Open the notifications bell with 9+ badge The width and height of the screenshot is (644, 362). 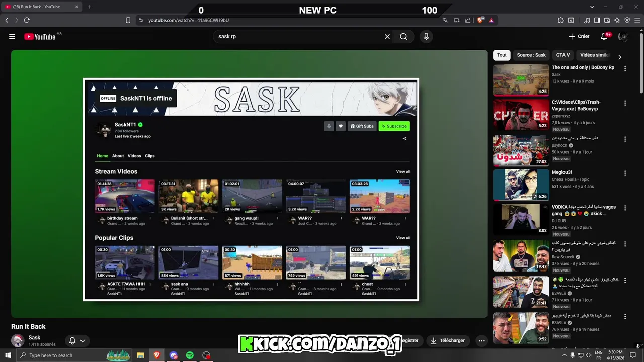pos(605,36)
